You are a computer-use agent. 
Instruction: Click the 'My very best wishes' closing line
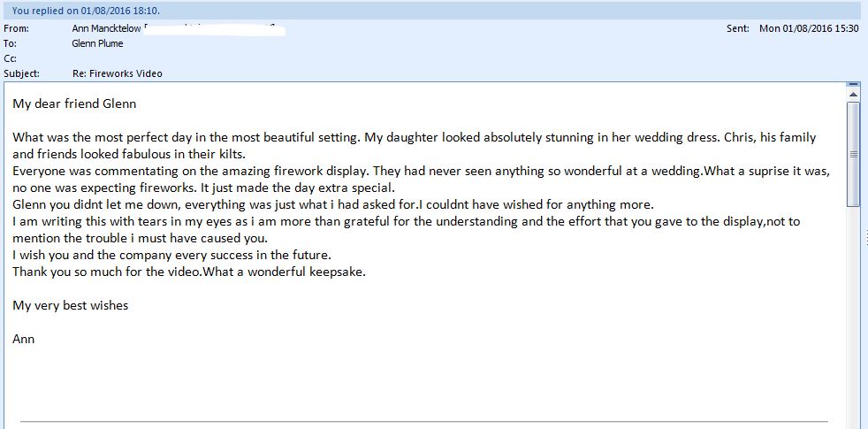[71, 305]
